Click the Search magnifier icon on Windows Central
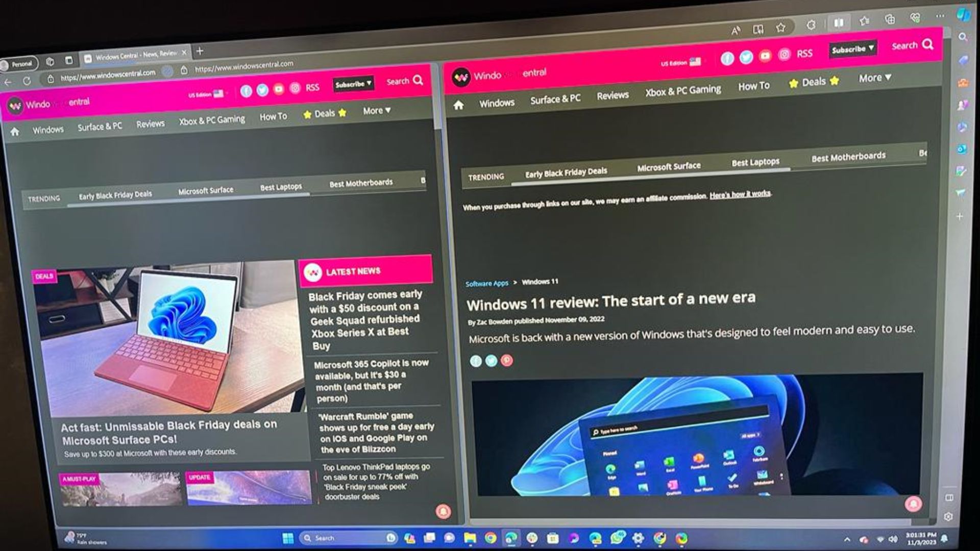980x551 pixels. 421,80
